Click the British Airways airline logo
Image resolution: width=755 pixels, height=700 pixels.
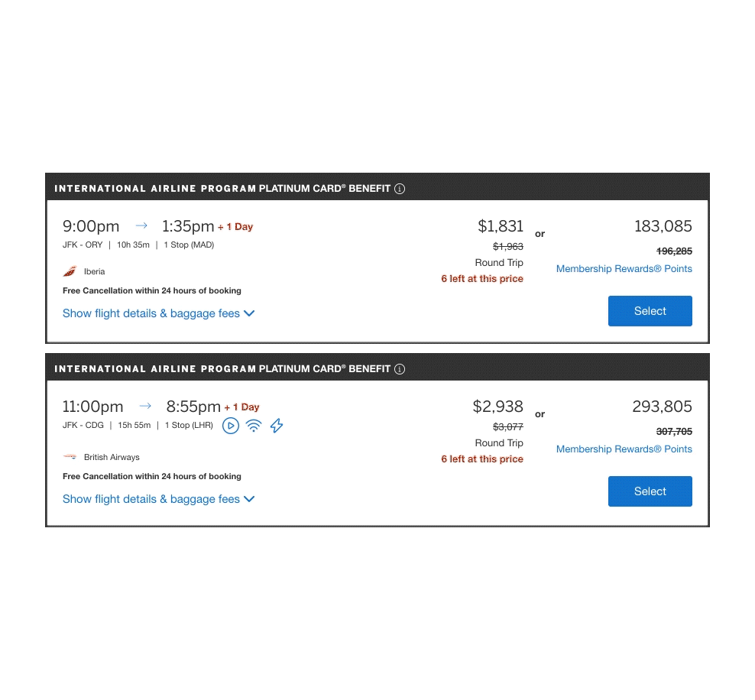click(70, 457)
